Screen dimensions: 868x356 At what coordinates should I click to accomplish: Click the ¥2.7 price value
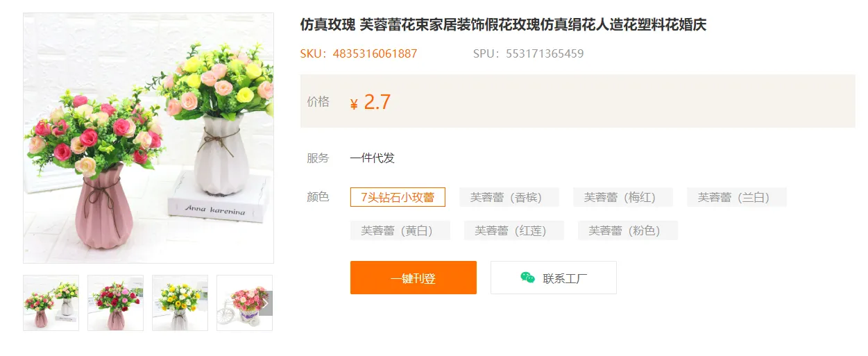[371, 102]
